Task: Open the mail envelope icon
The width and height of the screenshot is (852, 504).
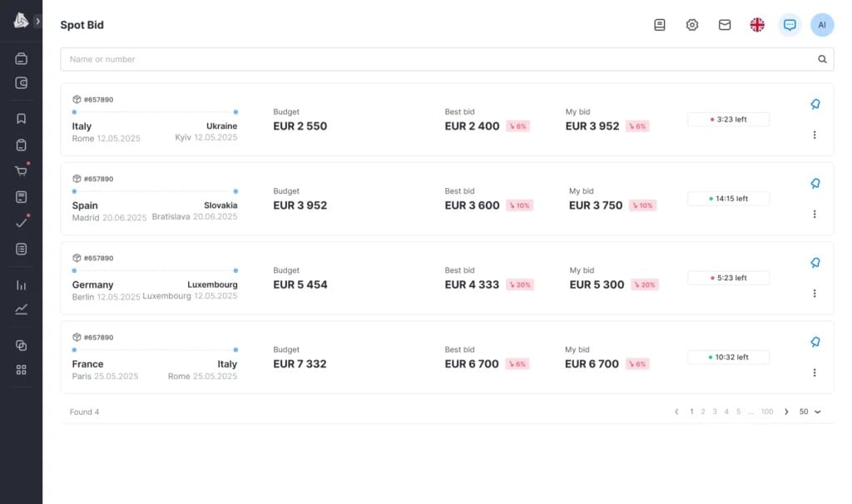Action: [725, 25]
